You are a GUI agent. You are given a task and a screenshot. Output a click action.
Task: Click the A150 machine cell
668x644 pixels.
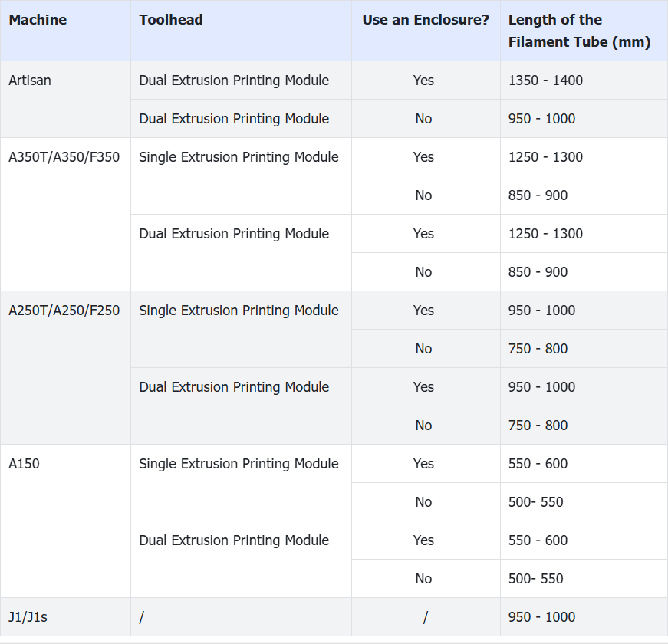(x=24, y=464)
